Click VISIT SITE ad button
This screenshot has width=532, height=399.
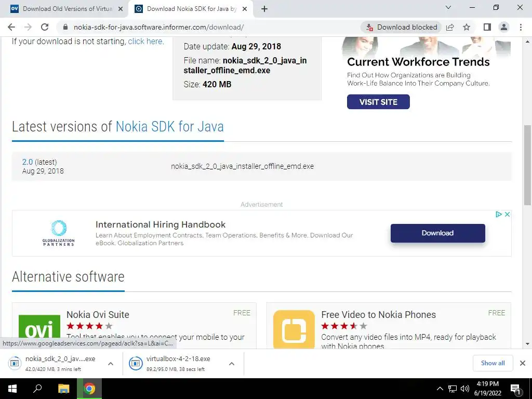378,102
